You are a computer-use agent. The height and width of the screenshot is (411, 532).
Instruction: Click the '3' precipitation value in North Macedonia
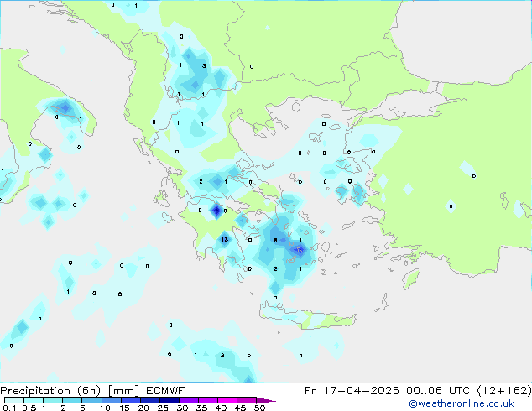coord(204,65)
